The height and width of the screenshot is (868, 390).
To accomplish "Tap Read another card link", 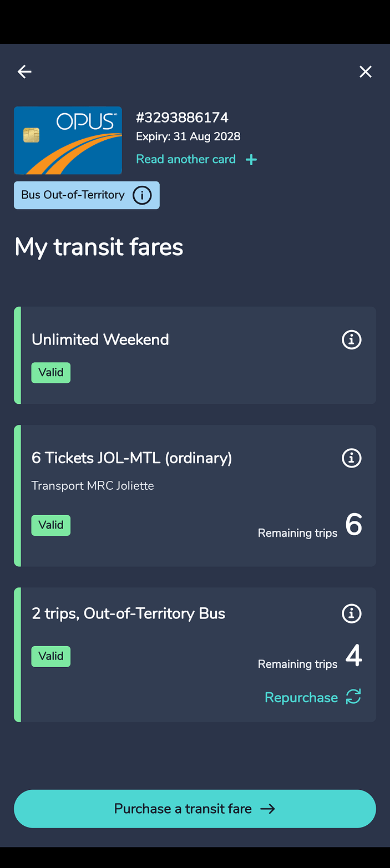I will 186,159.
